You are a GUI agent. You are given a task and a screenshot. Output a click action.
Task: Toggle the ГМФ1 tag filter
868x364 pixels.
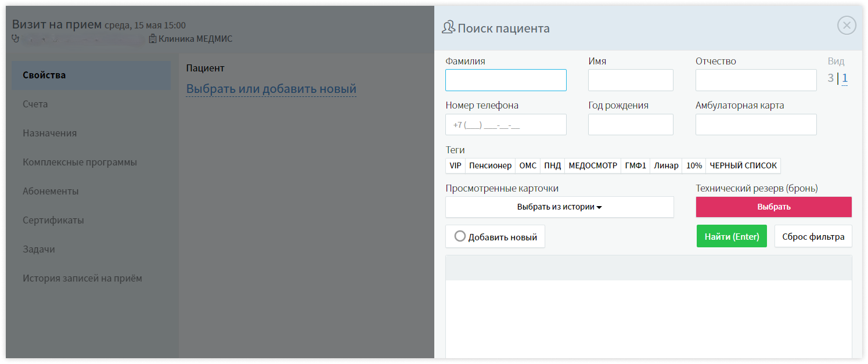tap(635, 165)
